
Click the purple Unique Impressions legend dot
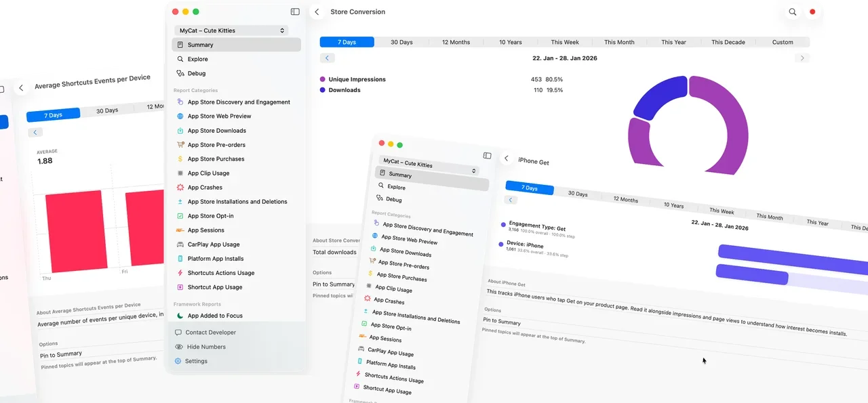click(321, 79)
